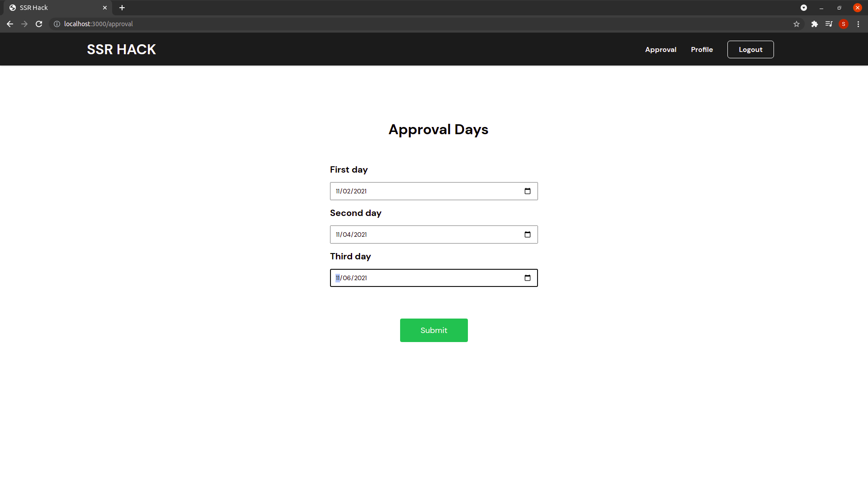Open First day calendar picker icon
The height and width of the screenshot is (488, 868).
[527, 191]
